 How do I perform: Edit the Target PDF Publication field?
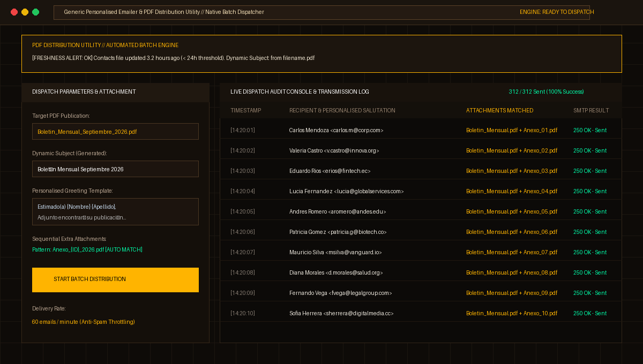point(115,132)
